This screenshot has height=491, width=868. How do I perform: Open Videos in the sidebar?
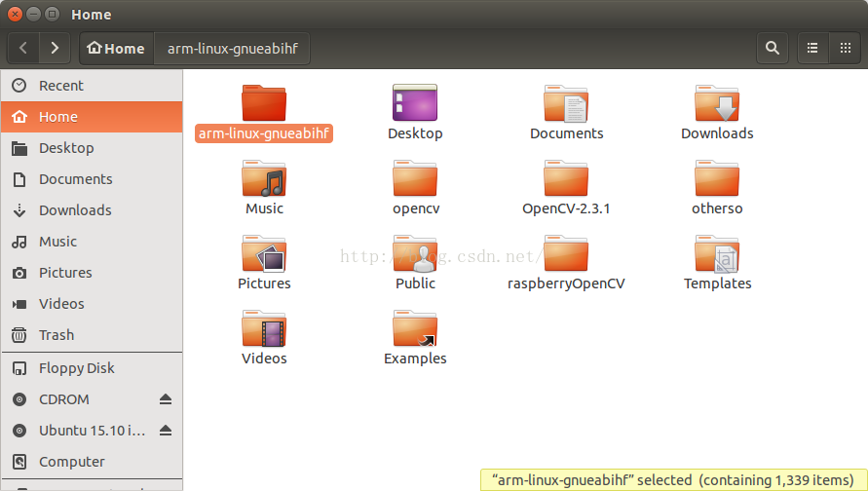click(x=92, y=304)
